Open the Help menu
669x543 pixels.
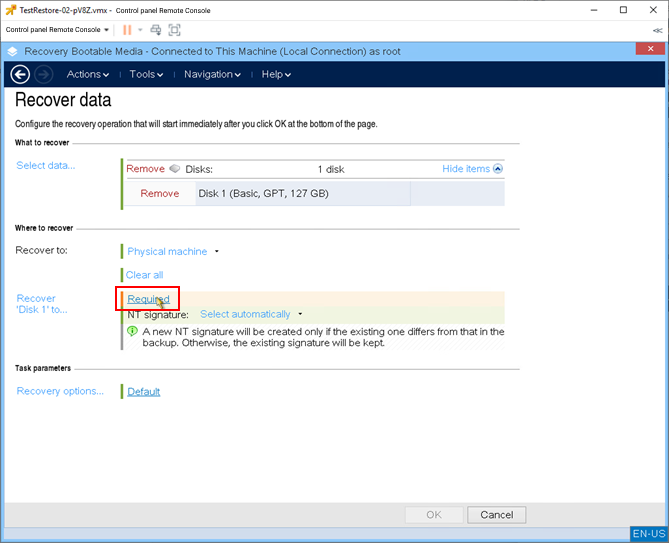276,74
